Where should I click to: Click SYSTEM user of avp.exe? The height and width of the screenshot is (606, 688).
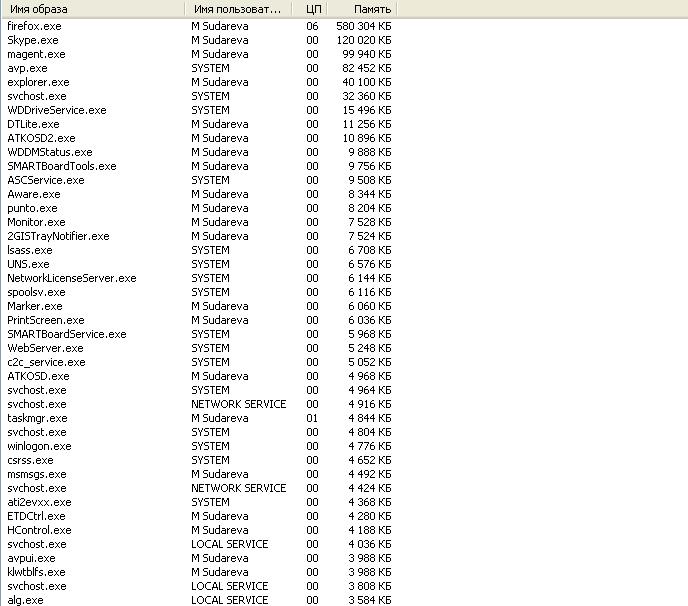210,68
